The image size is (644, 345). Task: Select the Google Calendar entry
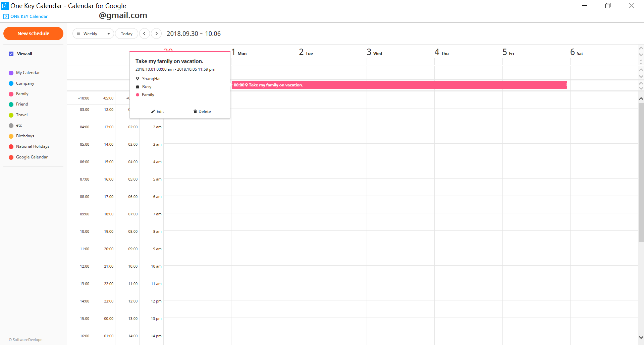[32, 157]
